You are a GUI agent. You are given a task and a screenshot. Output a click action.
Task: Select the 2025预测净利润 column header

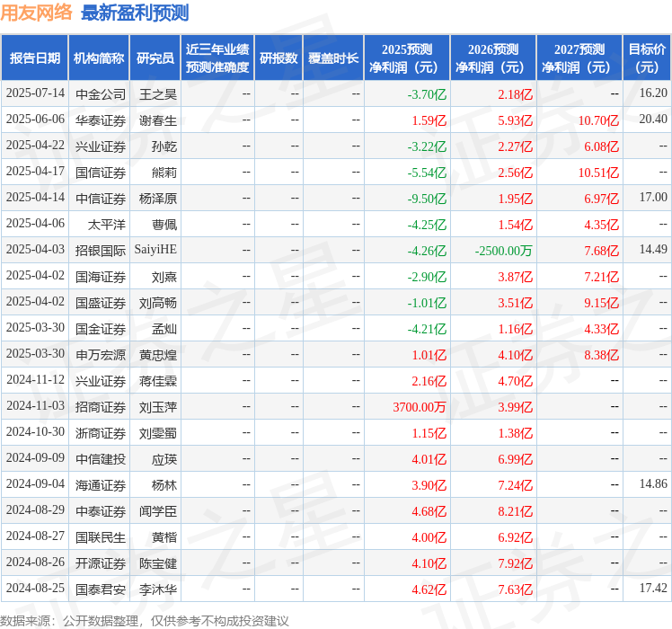pos(407,58)
